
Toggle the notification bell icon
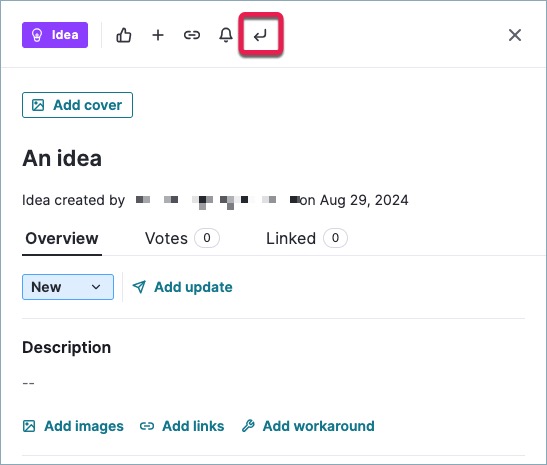(226, 35)
